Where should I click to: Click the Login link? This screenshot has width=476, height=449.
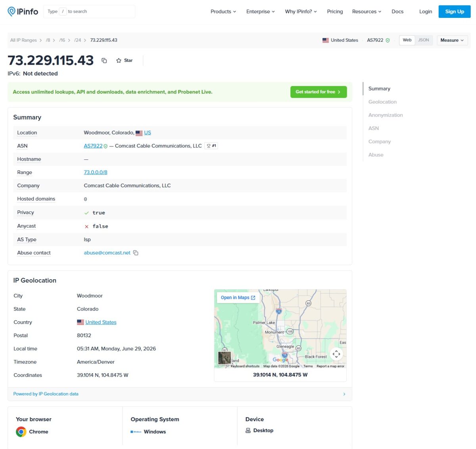(x=426, y=12)
